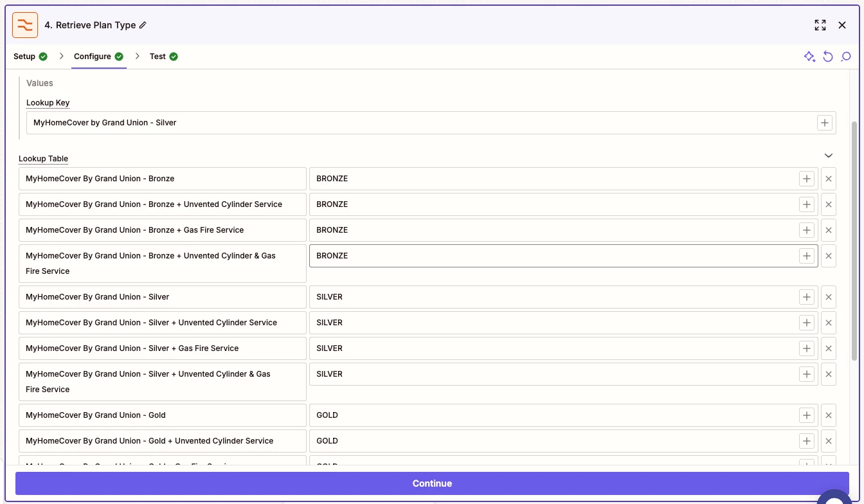Delete Bronze + Unvented Cylinder & Gas Fire row
The width and height of the screenshot is (864, 504).
pos(829,256)
